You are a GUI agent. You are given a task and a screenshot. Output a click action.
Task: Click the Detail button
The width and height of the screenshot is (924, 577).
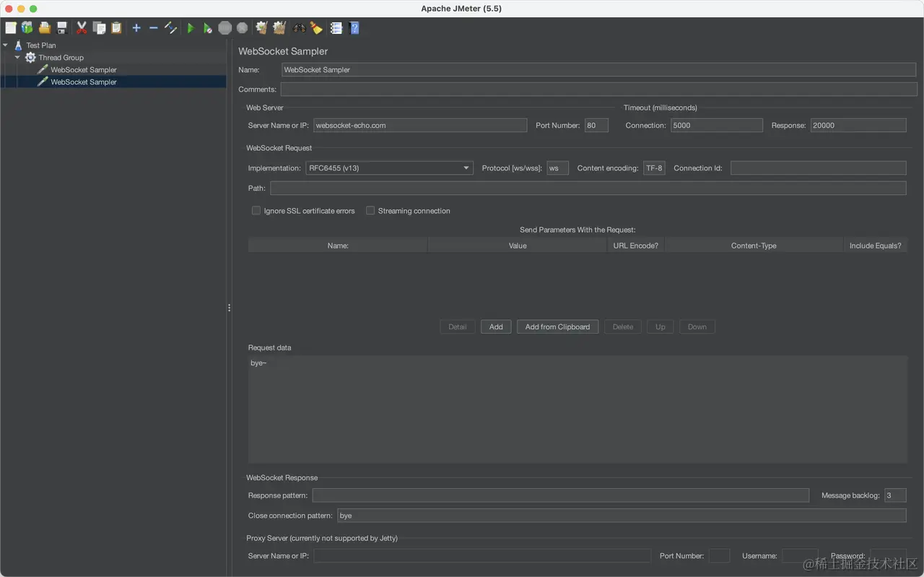458,326
